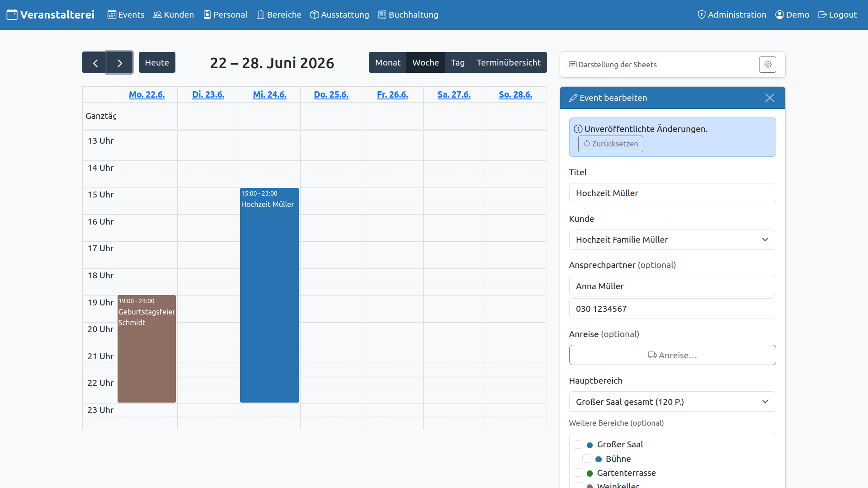Open day Sa. 27.6.
The height and width of the screenshot is (488, 868).
(x=454, y=95)
